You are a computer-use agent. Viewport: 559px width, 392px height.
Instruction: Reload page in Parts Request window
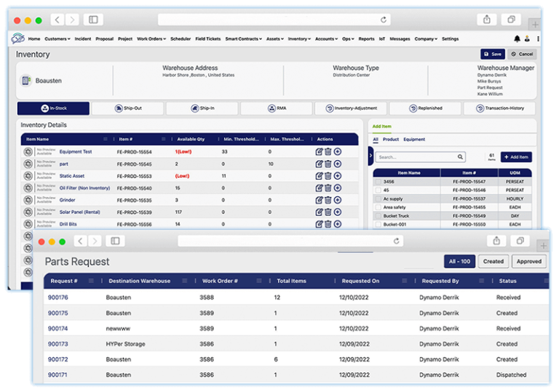tap(397, 241)
